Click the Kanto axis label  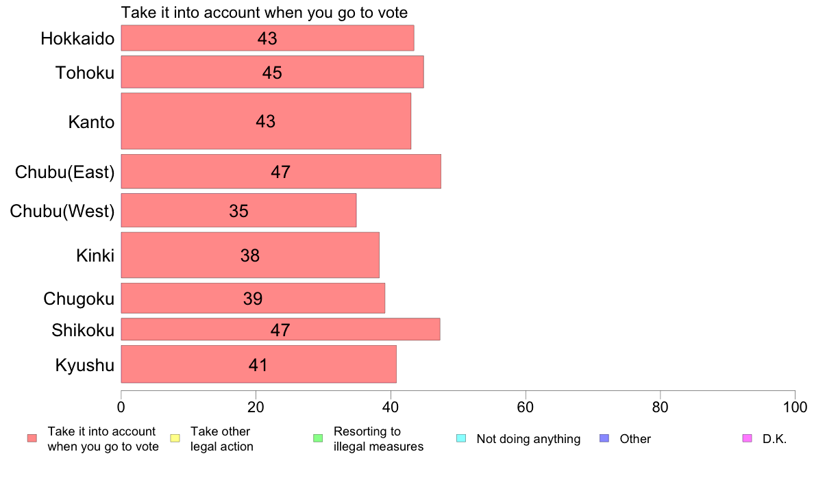91,122
